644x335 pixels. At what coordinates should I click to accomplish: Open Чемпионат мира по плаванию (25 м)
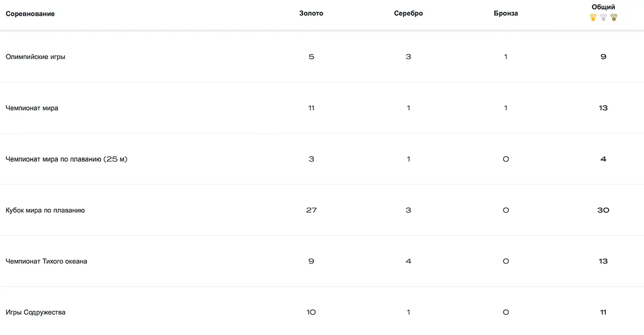66,159
